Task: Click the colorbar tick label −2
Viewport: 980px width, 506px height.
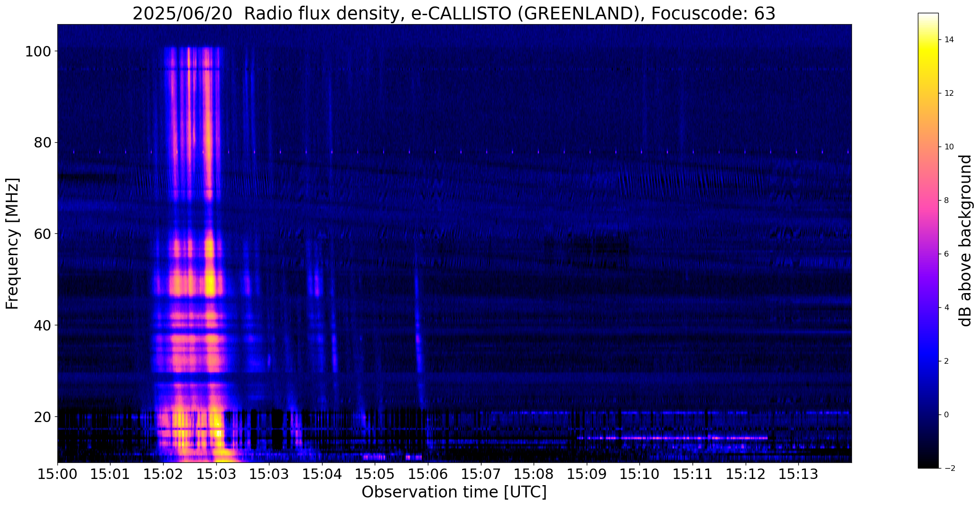Action: (949, 469)
